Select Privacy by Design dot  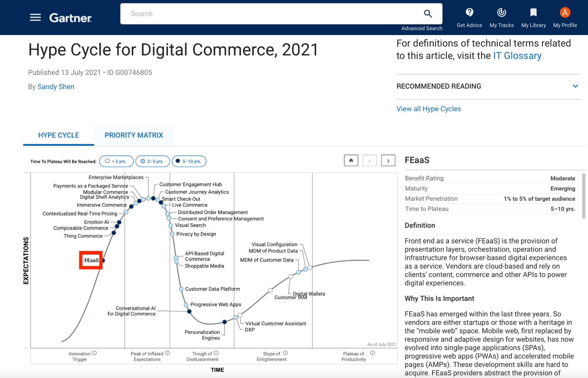(172, 234)
